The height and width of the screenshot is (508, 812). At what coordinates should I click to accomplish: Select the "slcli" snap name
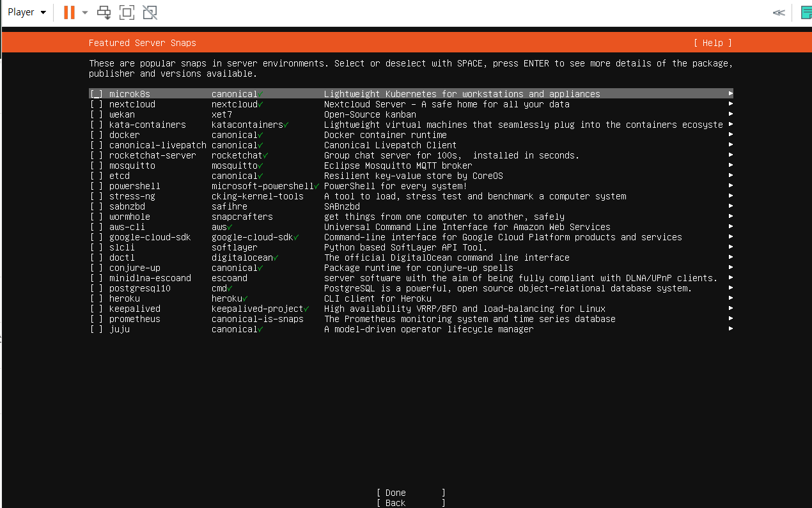coord(122,247)
